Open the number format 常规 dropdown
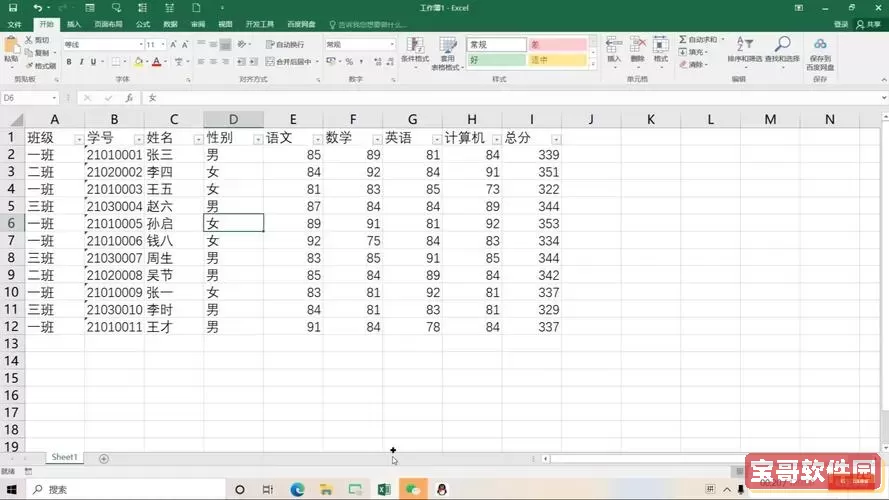The width and height of the screenshot is (889, 500). 391,45
